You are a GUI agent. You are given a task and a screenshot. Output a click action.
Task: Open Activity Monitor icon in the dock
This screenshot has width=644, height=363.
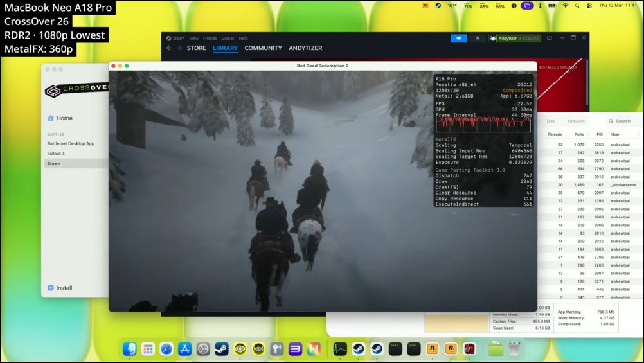pos(340,349)
